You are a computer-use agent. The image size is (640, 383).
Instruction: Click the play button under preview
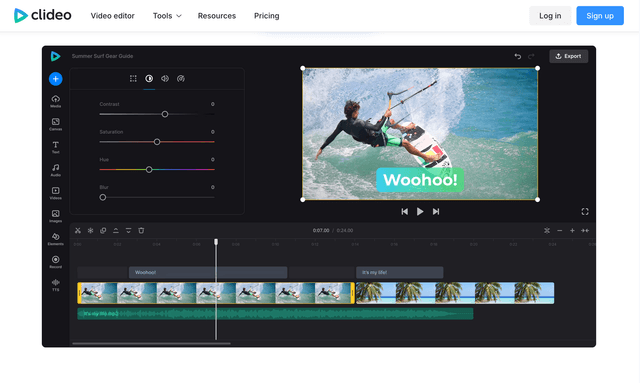[420, 212]
